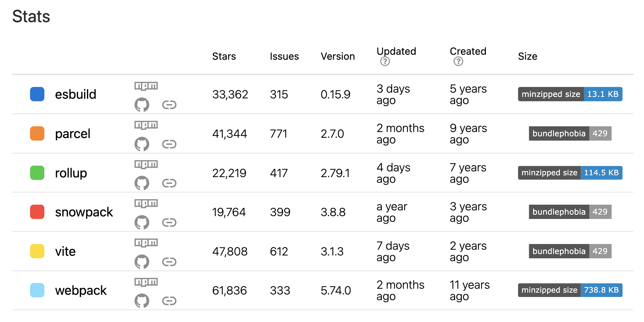This screenshot has height=322, width=644.
Task: Click the blue esbuild color swatch
Action: click(37, 94)
